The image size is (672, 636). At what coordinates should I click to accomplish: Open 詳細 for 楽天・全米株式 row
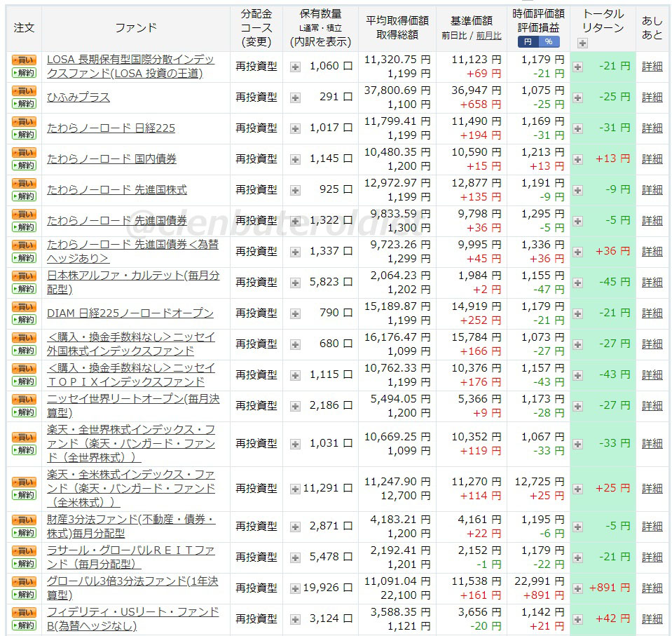coord(652,489)
